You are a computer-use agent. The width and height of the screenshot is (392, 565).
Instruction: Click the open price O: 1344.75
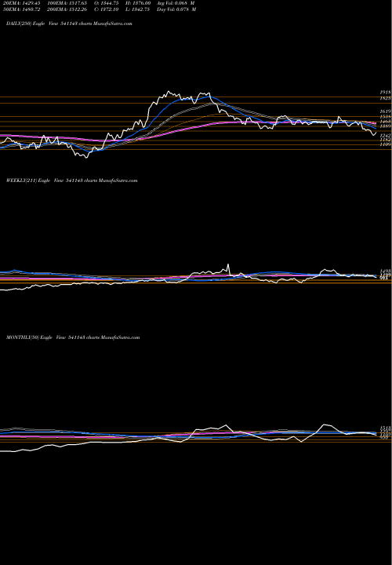[107, 3]
